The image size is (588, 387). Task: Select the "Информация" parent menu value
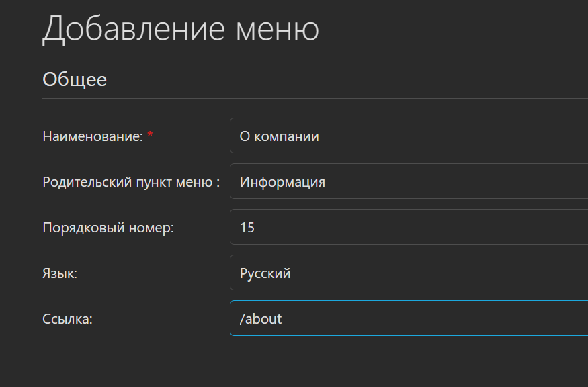pos(282,182)
